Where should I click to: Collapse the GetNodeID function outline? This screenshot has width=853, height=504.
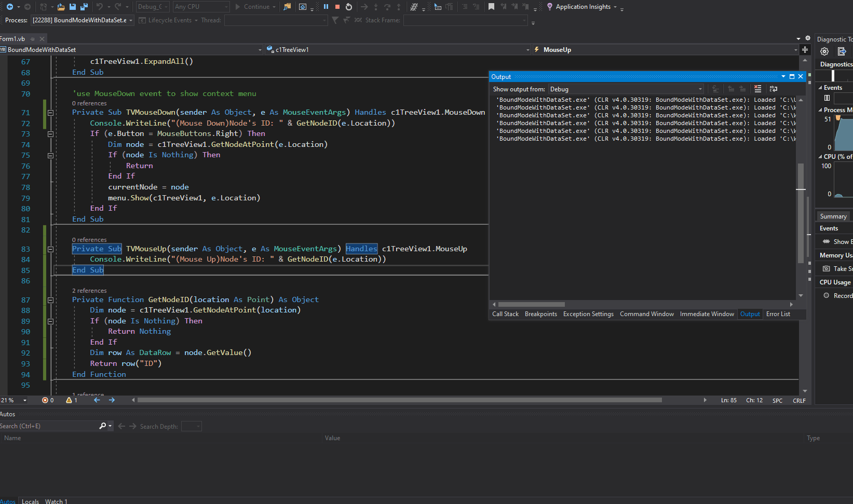(50, 300)
